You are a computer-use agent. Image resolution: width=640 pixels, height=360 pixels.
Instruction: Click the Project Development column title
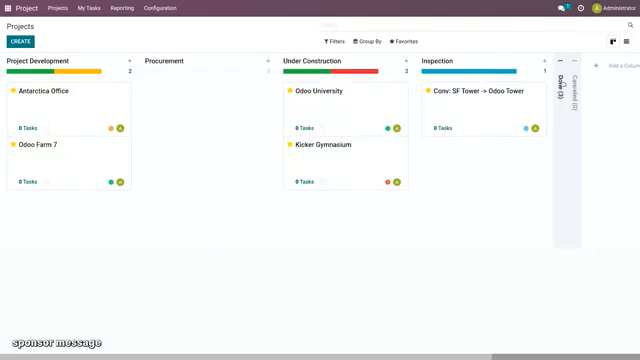tap(38, 61)
